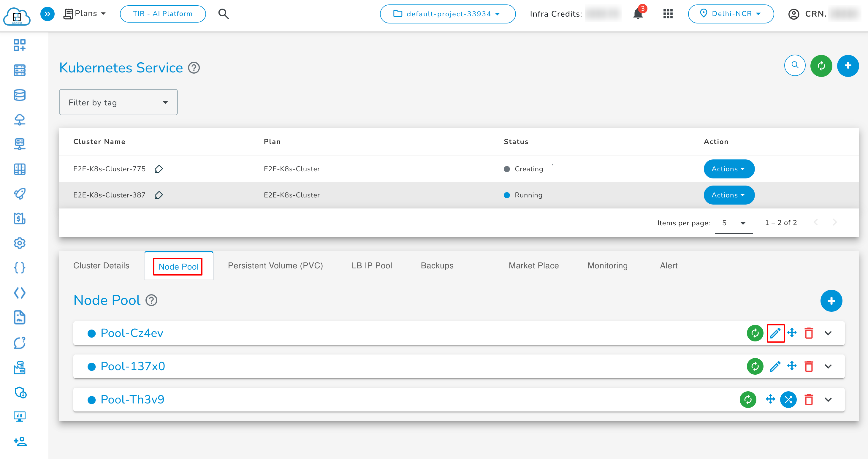Click TIR - AI Platform button
Image resolution: width=868 pixels, height=459 pixels.
point(163,14)
